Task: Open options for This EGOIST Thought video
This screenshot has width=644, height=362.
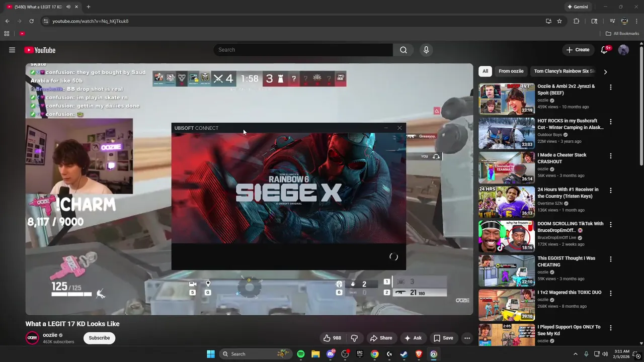Action: coord(610,259)
